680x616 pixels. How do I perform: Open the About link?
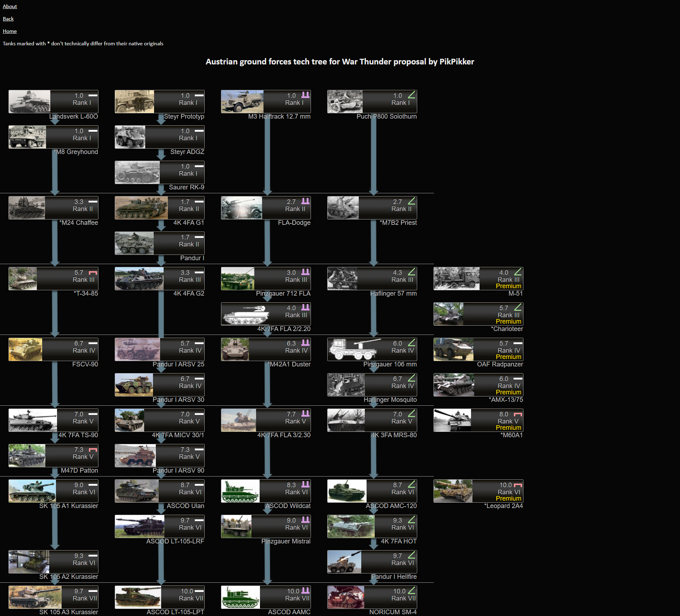tap(10, 6)
